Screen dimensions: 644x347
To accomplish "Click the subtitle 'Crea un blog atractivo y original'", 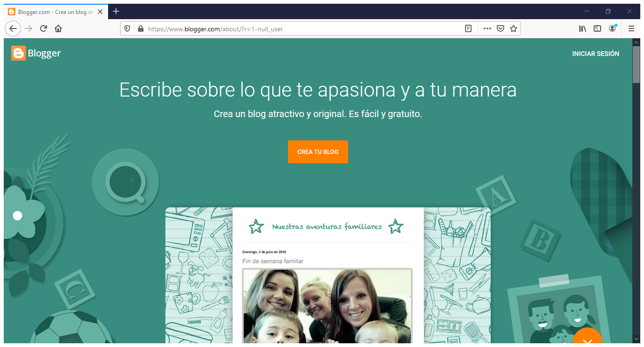I will pos(318,114).
